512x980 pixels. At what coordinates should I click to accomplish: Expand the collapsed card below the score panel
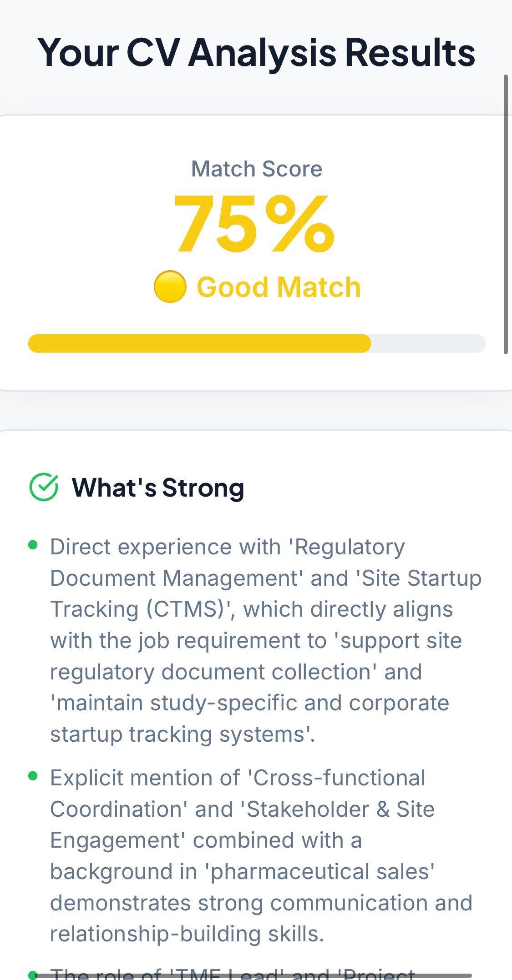[256, 409]
